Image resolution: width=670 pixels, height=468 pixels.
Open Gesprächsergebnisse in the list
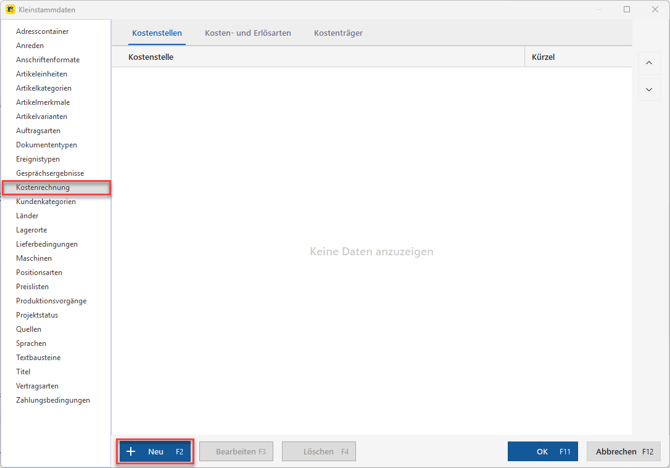tap(50, 173)
